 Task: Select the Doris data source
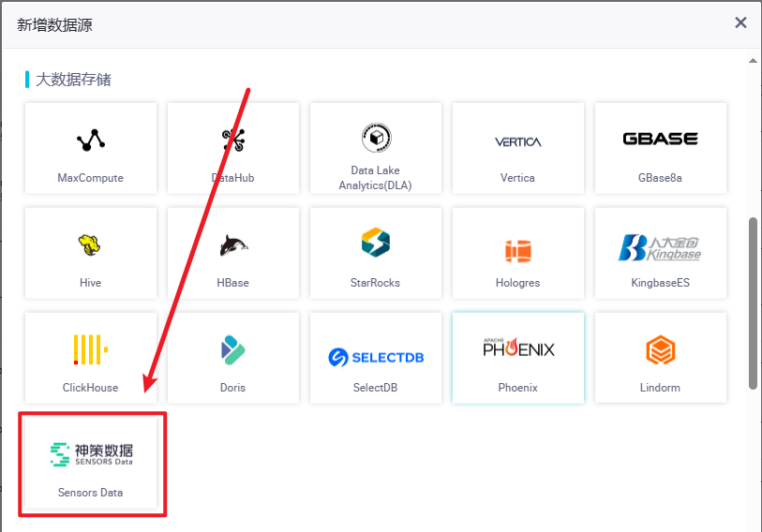233,358
